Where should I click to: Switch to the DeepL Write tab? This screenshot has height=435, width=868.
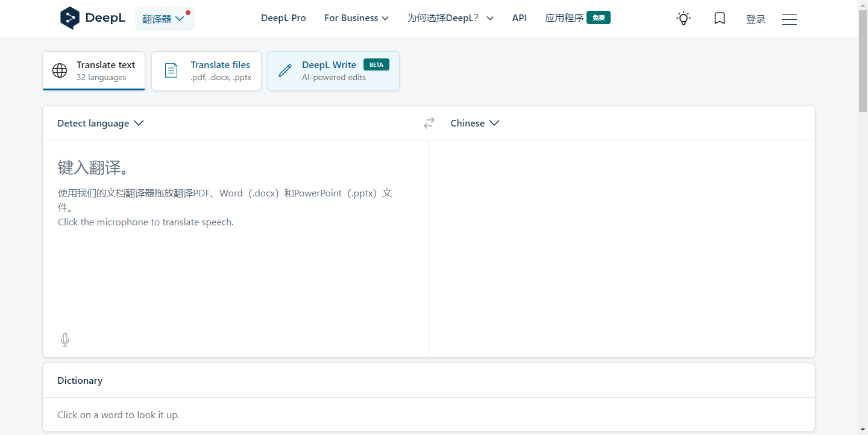tap(333, 71)
